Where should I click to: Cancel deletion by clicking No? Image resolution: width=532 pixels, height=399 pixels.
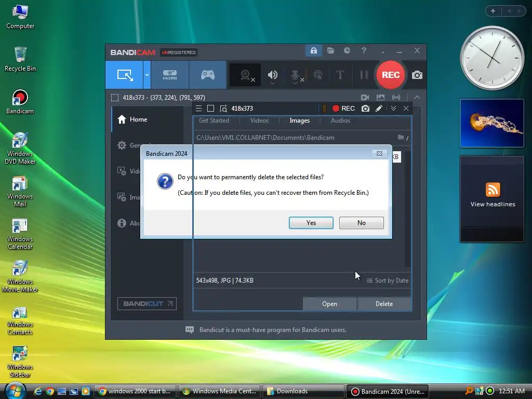tap(362, 223)
